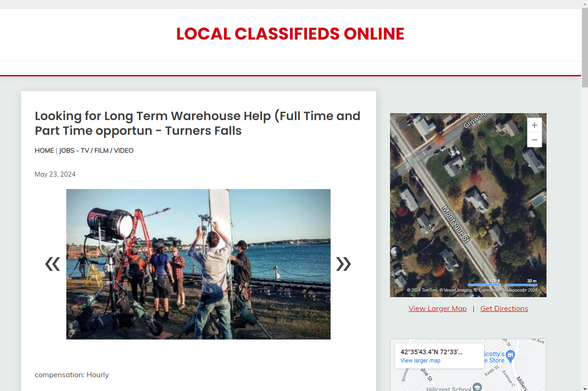
Task: Click the LOCAL CLASSIFIEDS ONLINE site title
Action: coord(290,34)
